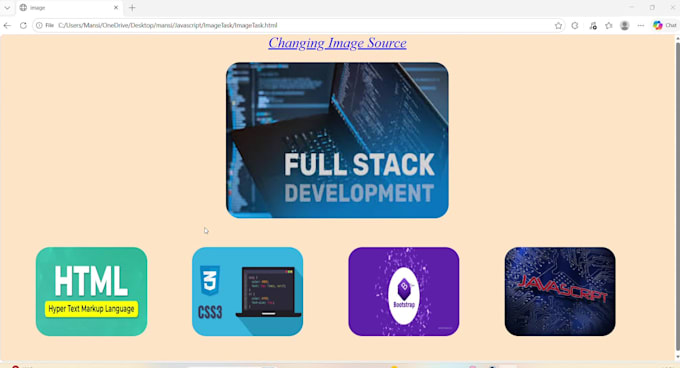
Task: Open the Settings and more ellipsis menu
Action: [x=641, y=26]
